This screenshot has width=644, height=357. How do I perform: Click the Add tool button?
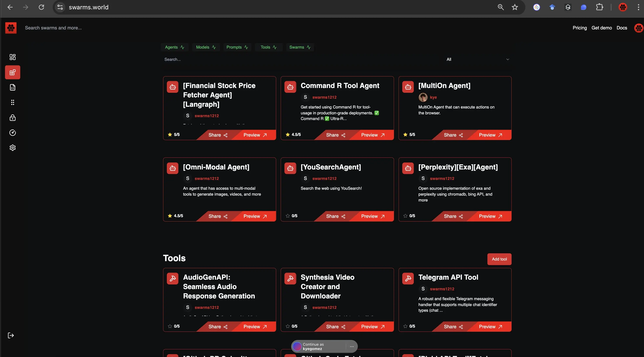click(x=499, y=259)
